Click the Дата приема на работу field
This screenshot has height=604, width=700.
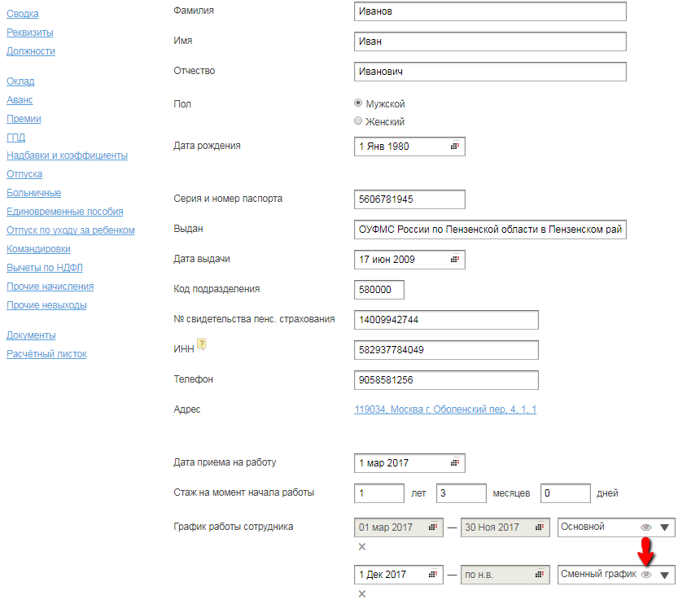tap(409, 463)
